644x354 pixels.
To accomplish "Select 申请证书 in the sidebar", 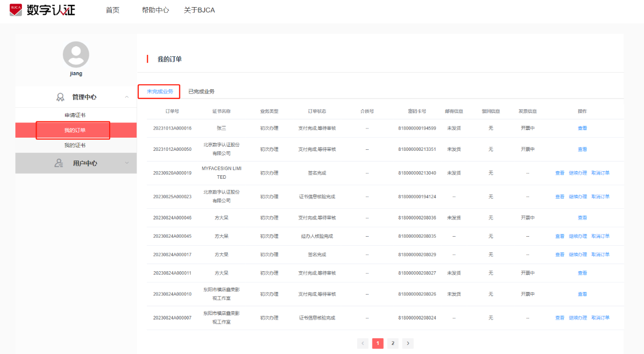I will [x=75, y=115].
